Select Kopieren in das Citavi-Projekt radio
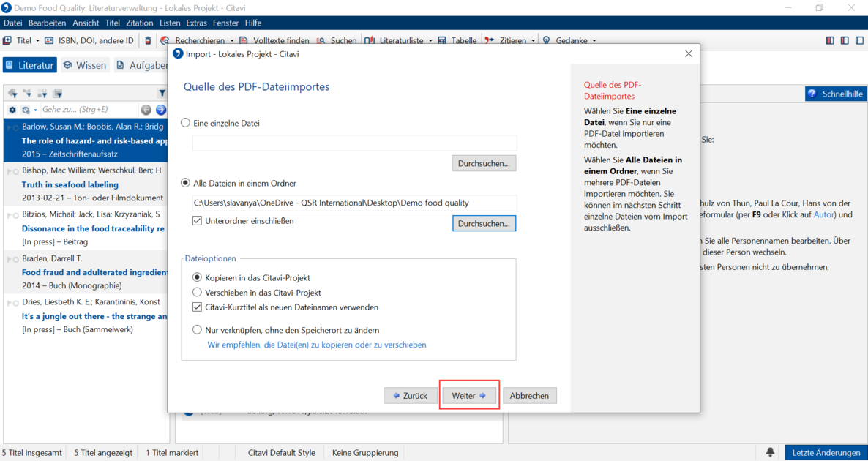 pos(197,277)
